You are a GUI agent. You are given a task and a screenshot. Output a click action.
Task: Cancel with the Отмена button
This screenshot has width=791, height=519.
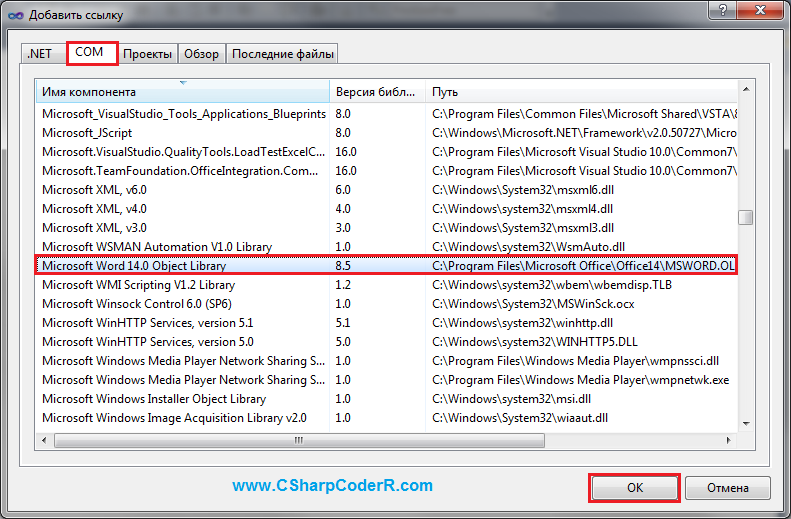click(x=727, y=488)
